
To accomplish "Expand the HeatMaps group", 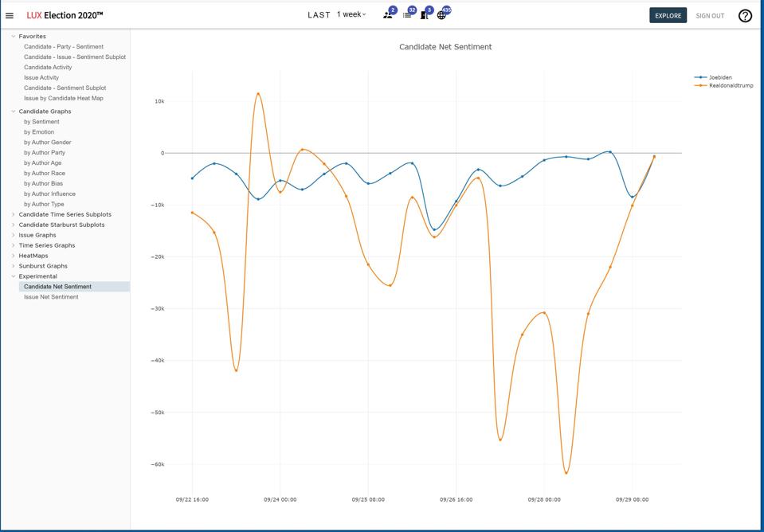I will coord(33,256).
